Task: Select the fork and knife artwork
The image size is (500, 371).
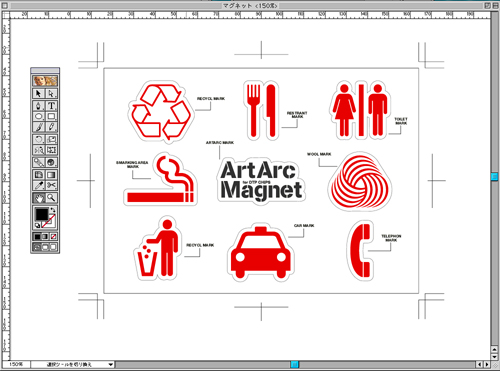Action: click(261, 111)
